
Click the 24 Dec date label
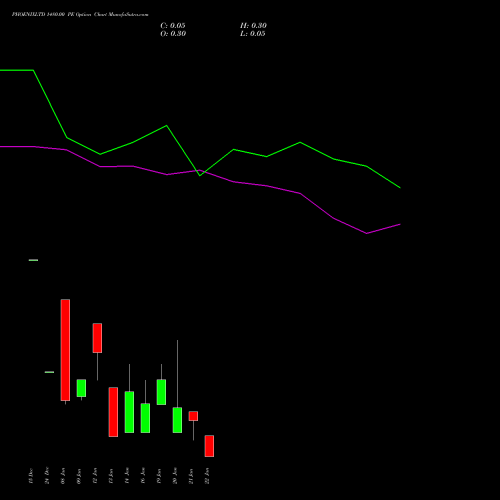(x=47, y=475)
